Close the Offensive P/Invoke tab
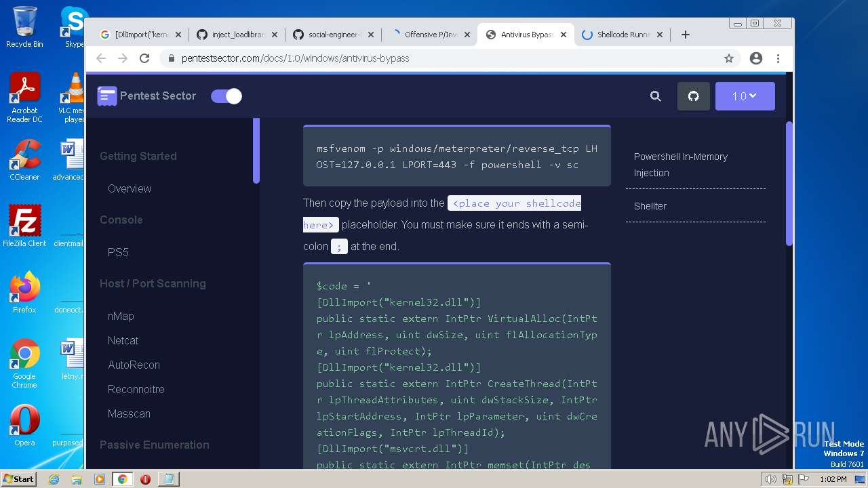 [467, 35]
